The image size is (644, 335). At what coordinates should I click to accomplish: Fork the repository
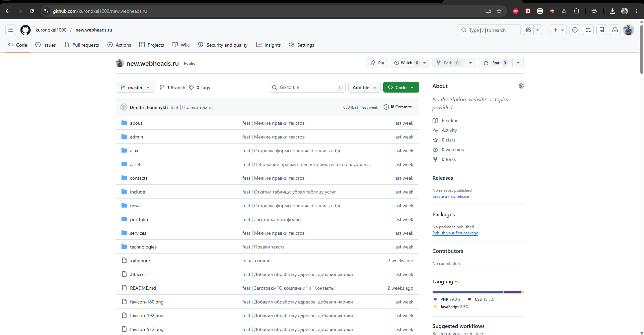click(448, 63)
